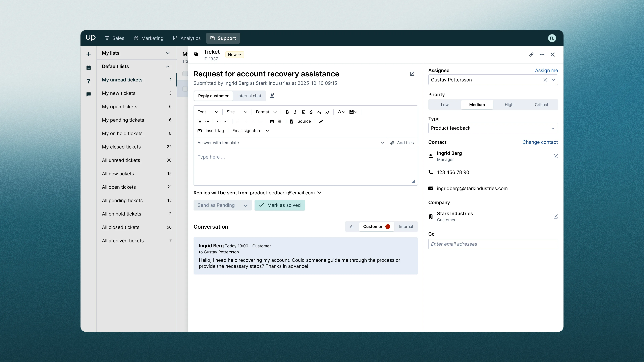
Task: Open the calendar icon in sidebar
Action: 89,68
